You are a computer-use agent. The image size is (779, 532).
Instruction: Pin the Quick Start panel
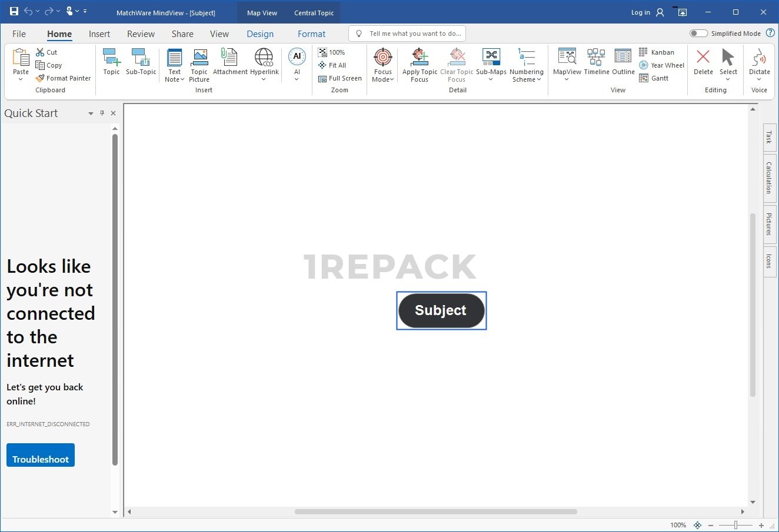tap(102, 113)
